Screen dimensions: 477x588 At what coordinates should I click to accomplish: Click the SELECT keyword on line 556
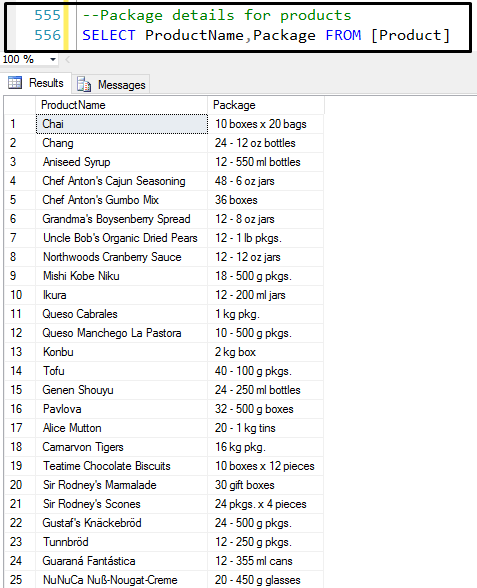(109, 35)
